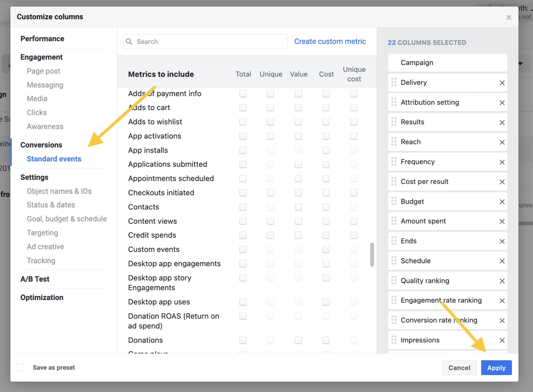This screenshot has height=392, width=533.
Task: Expand the Performance section
Action: (42, 39)
